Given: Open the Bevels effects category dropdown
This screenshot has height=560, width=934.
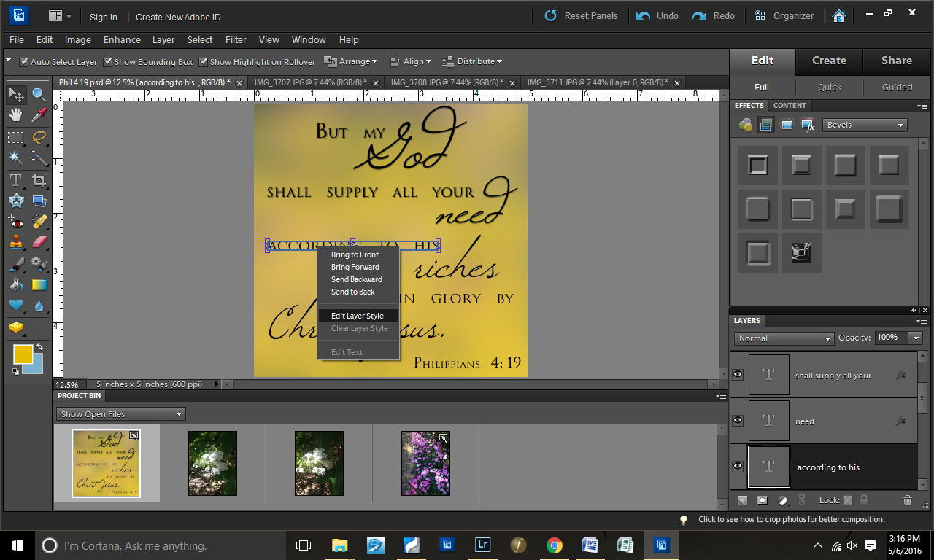Looking at the screenshot, I should [865, 125].
